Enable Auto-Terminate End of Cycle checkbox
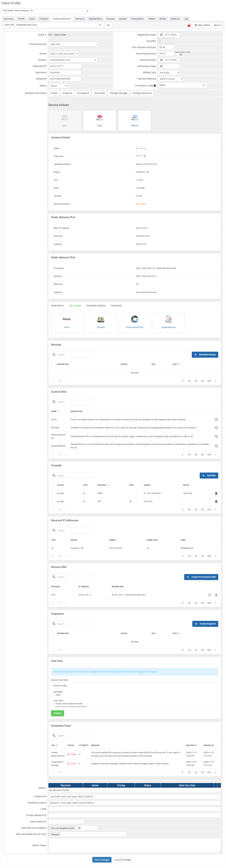Image resolution: width=226 pixels, height=868 pixels. coord(50,834)
